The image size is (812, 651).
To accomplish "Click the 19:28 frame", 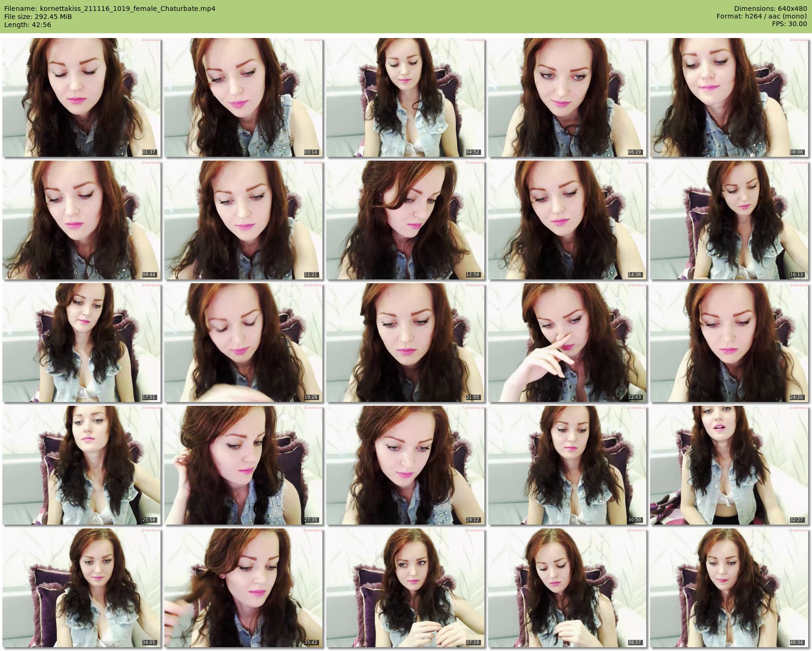I will [x=244, y=343].
